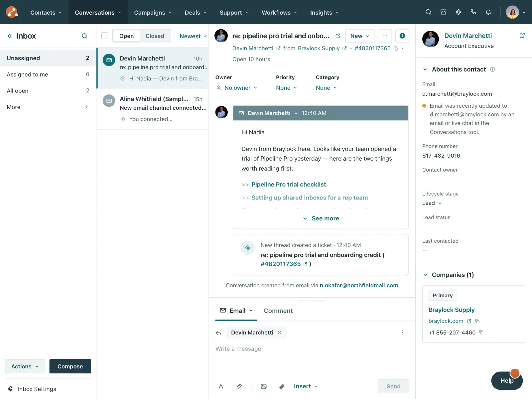Open Setting up shared inboxes link

pos(310,198)
